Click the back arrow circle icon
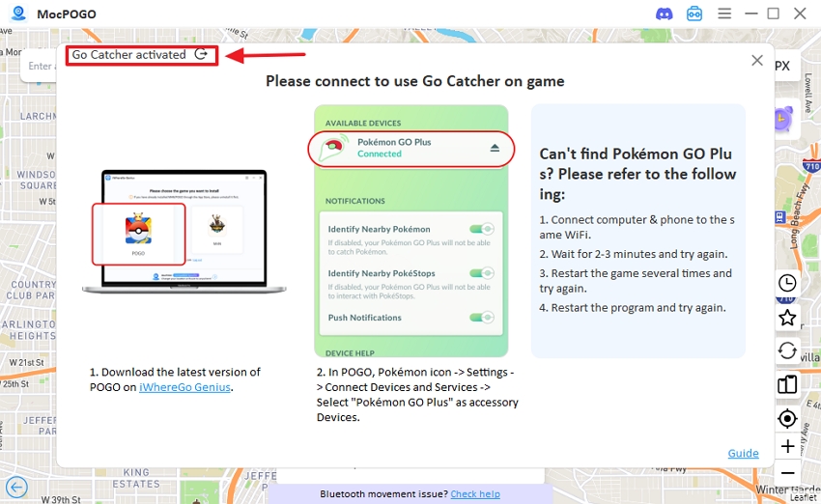The image size is (821, 504). click(16, 488)
